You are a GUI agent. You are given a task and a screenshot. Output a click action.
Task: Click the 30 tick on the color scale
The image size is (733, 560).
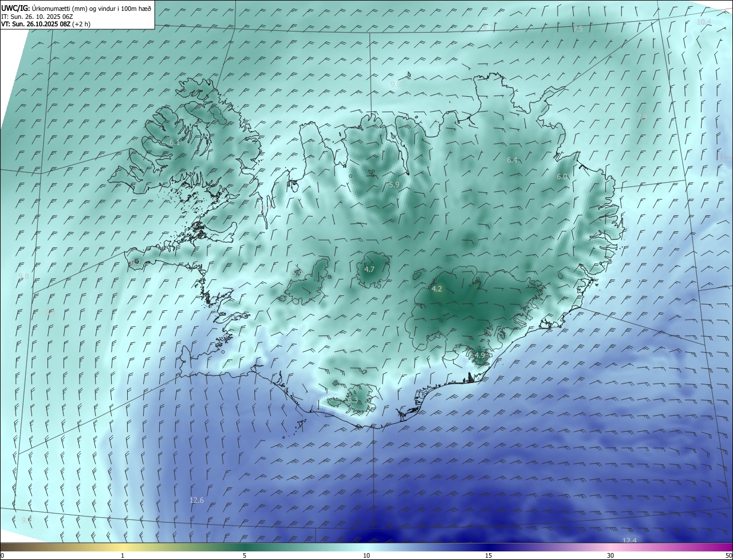(x=610, y=555)
